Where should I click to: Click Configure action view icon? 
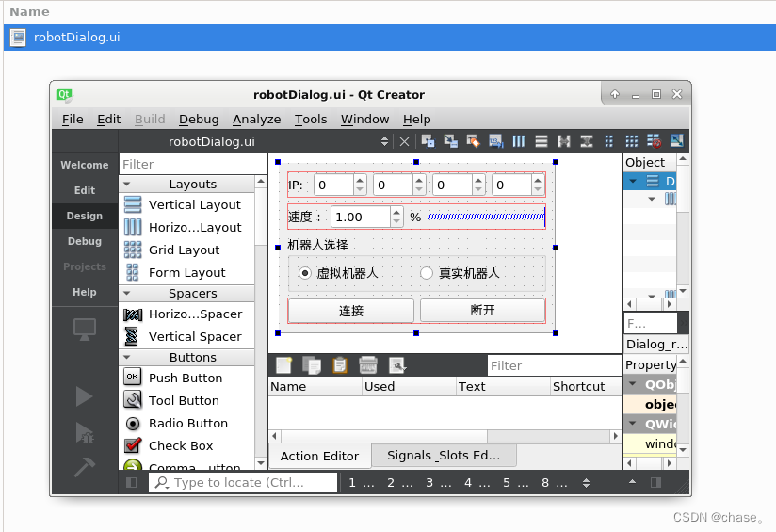coord(396,365)
